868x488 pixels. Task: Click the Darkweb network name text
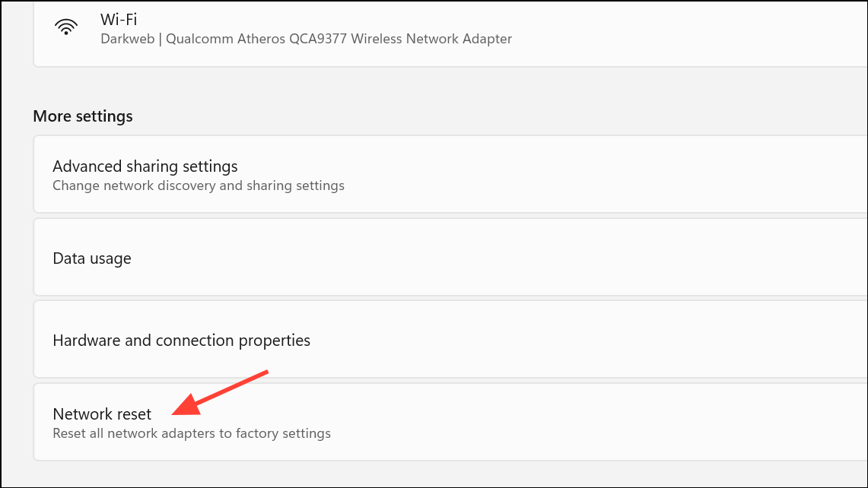click(x=127, y=39)
